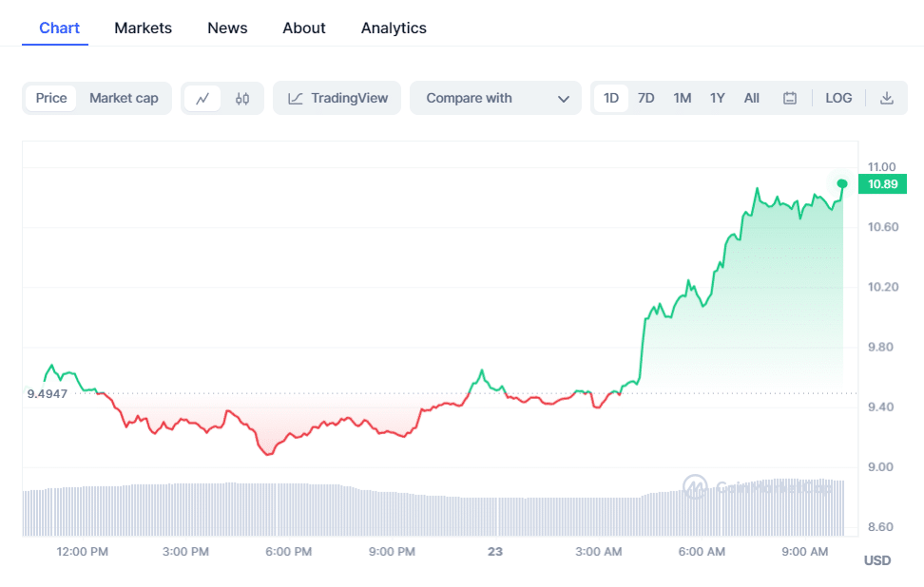Expand the Compare with dropdown
924x587 pixels.
tap(495, 98)
